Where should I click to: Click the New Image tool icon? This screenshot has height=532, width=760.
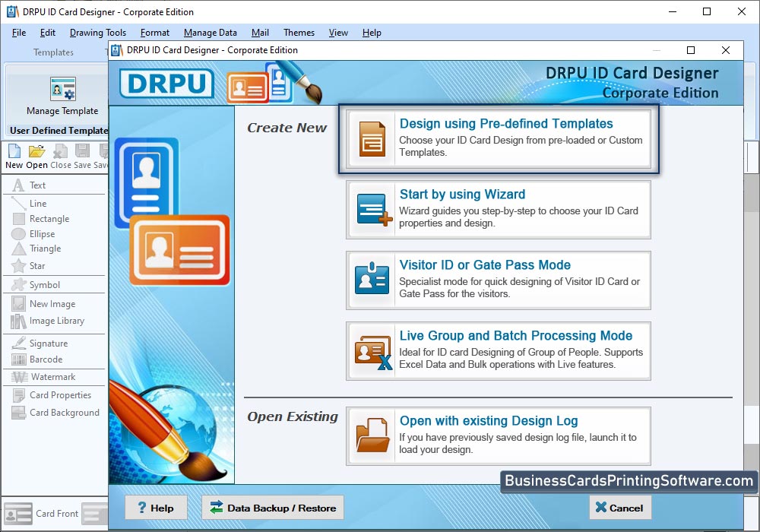(x=18, y=304)
